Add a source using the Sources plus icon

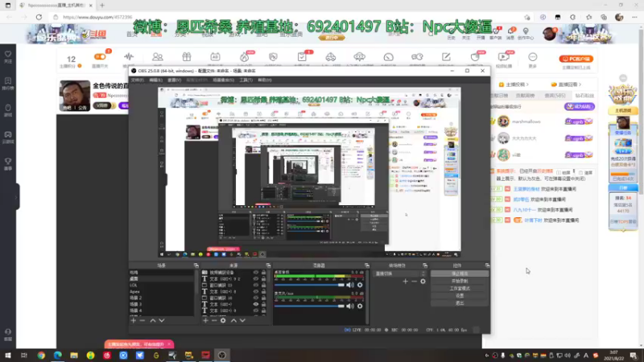point(205,320)
